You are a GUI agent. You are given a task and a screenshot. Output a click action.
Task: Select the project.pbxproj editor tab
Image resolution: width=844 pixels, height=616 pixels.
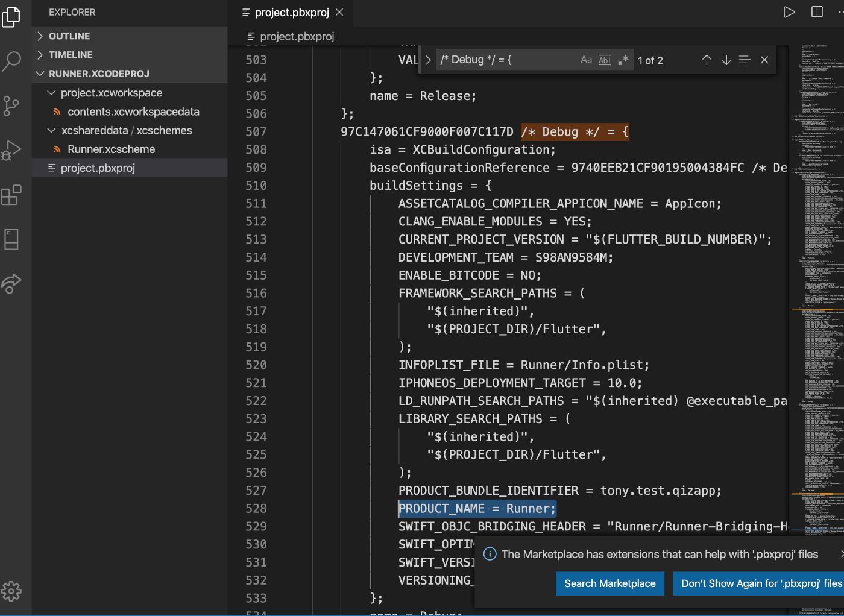[292, 13]
